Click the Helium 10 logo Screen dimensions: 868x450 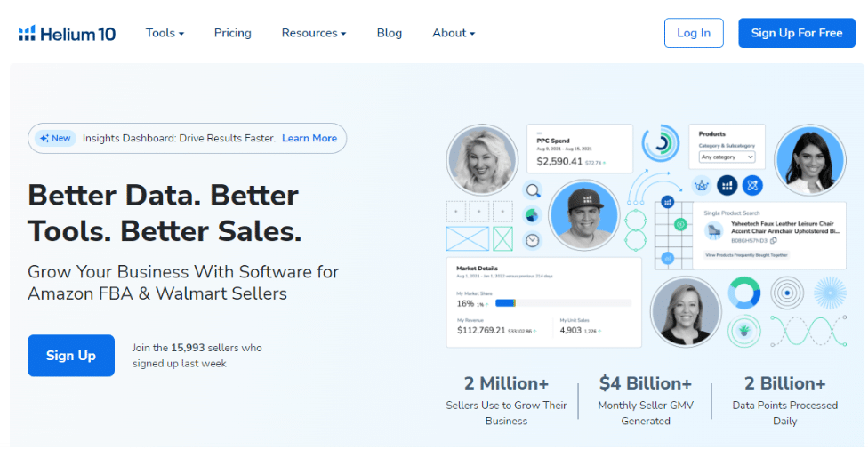tap(67, 34)
